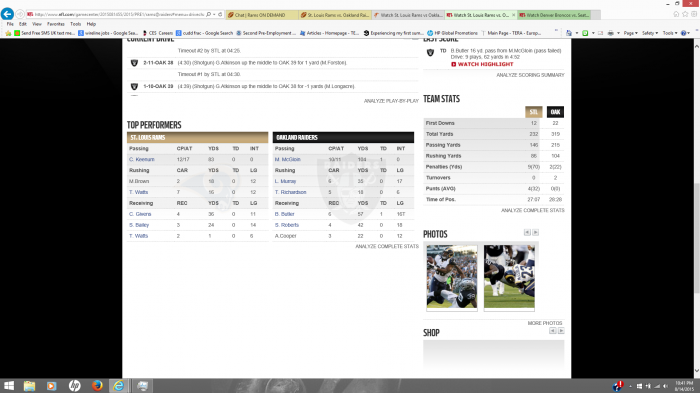Click the search magnifier in address bar
The width and height of the screenshot is (700, 393).
(208, 14)
